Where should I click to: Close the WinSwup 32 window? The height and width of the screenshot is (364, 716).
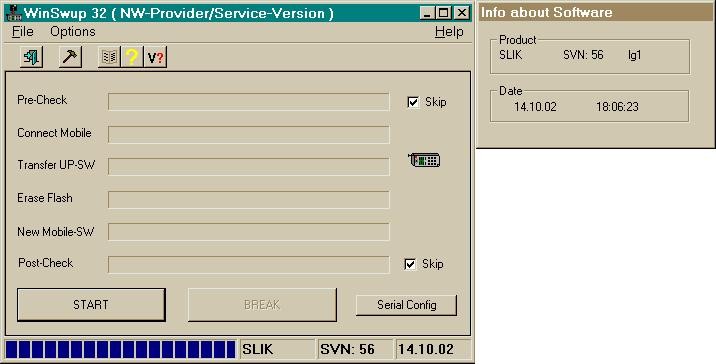pos(462,13)
